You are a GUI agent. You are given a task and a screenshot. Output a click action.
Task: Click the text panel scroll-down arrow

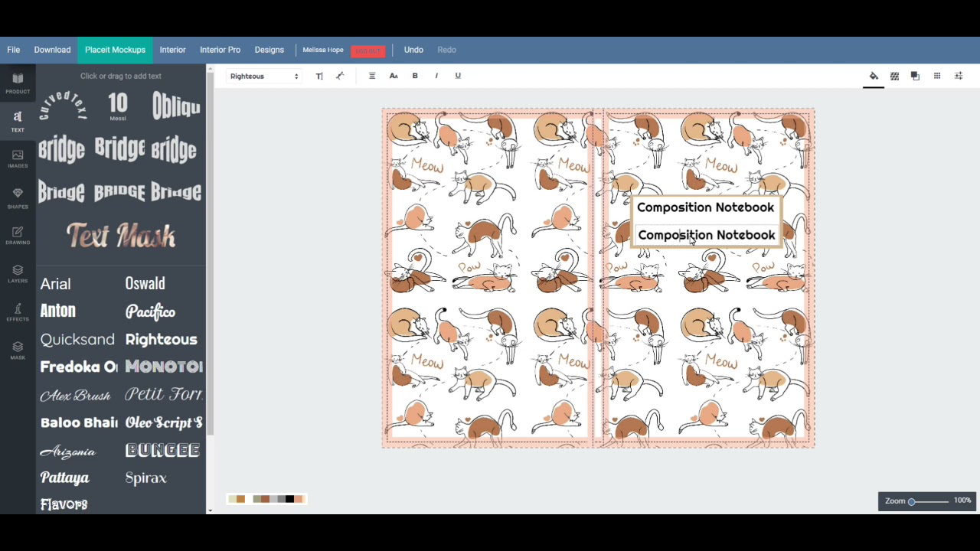tap(210, 510)
